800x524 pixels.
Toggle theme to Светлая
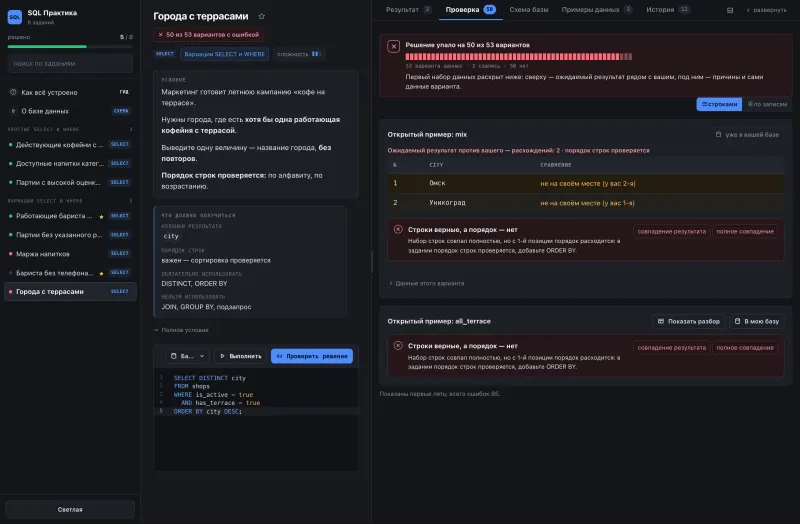click(70, 509)
